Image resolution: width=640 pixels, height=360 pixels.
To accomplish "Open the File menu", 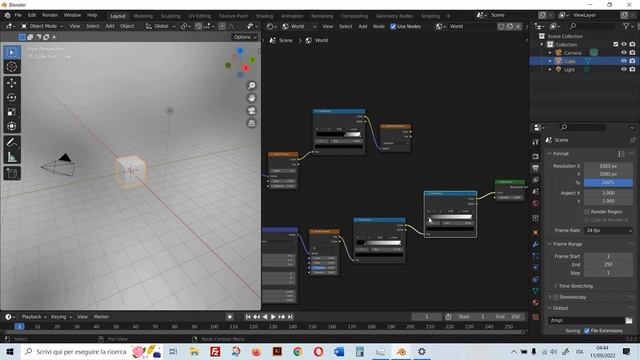I will coord(18,16).
